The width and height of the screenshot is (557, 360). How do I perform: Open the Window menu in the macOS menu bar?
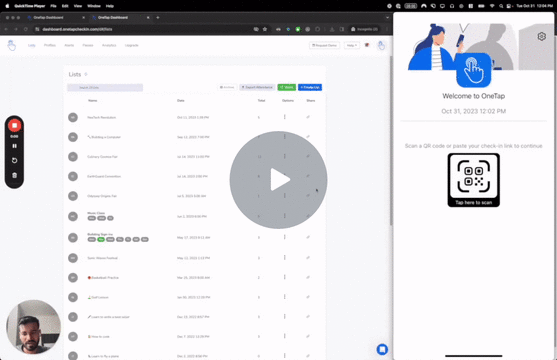94,6
